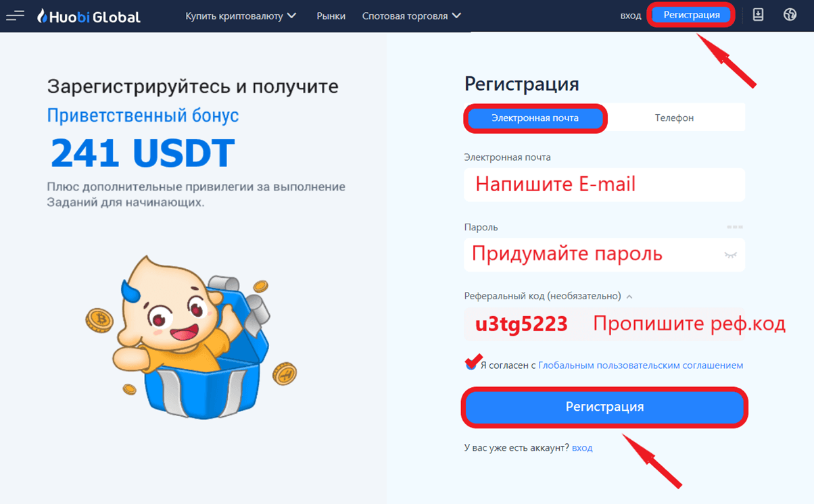This screenshot has height=504, width=814.
Task: Collapse the Реферальный код section chevron
Action: tap(629, 296)
